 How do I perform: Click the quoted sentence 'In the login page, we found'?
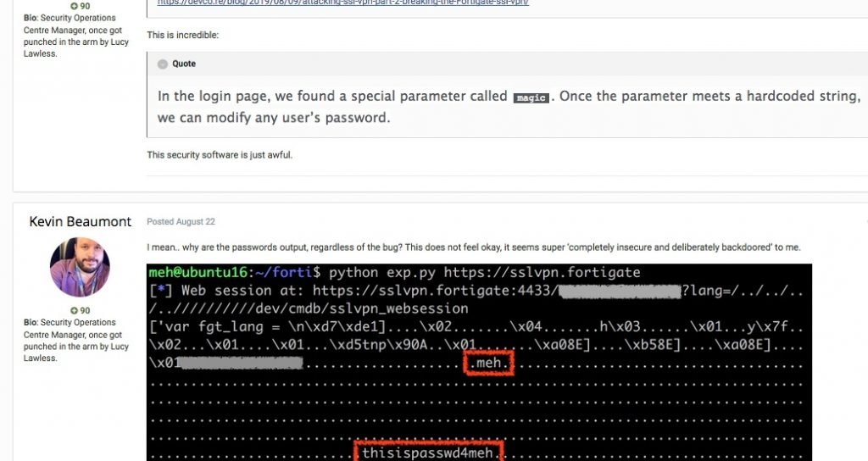click(509, 106)
